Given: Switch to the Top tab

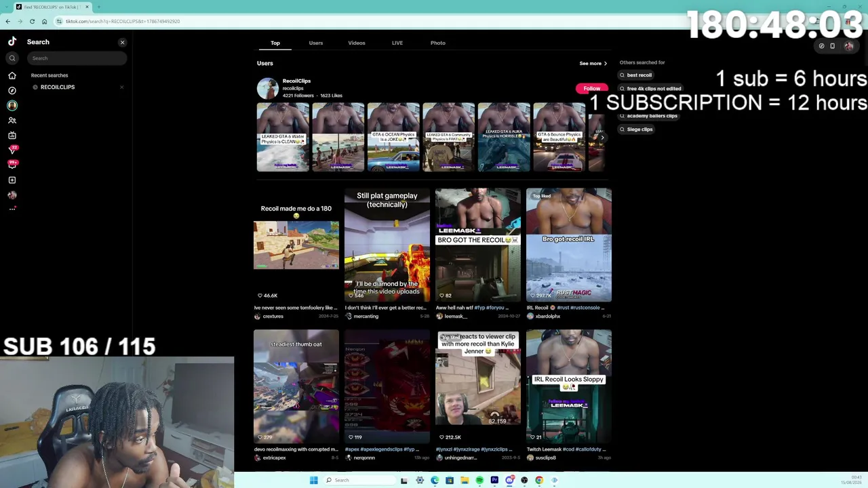Looking at the screenshot, I should (x=275, y=43).
